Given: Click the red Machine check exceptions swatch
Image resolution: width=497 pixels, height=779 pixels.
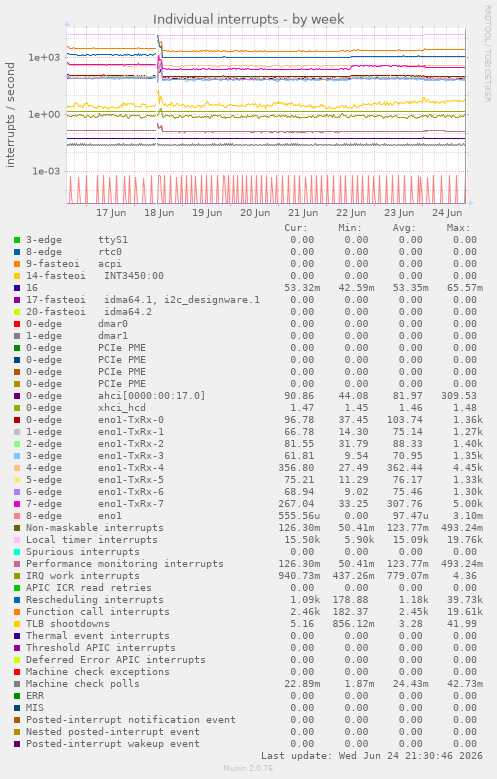Looking at the screenshot, I should (17, 672).
